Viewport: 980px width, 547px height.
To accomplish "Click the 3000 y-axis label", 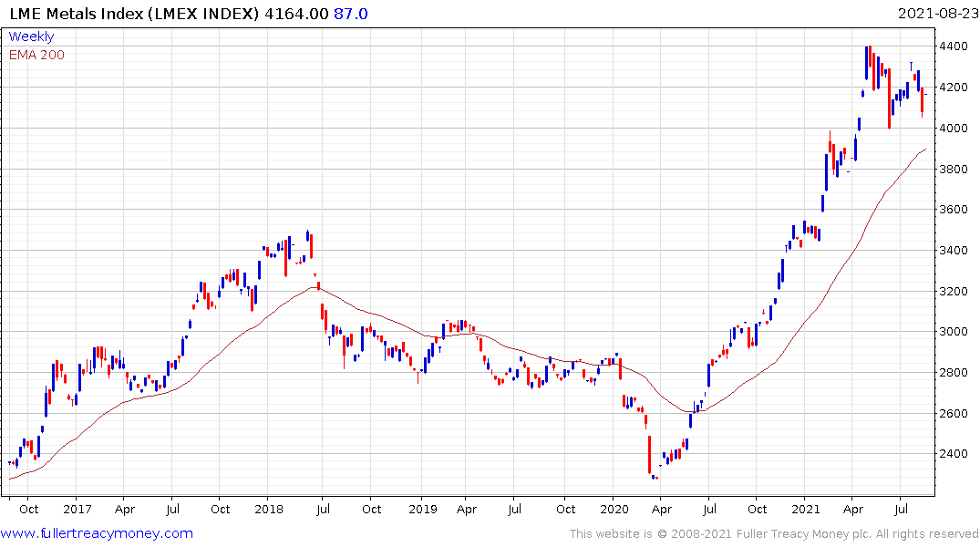I will tap(954, 331).
